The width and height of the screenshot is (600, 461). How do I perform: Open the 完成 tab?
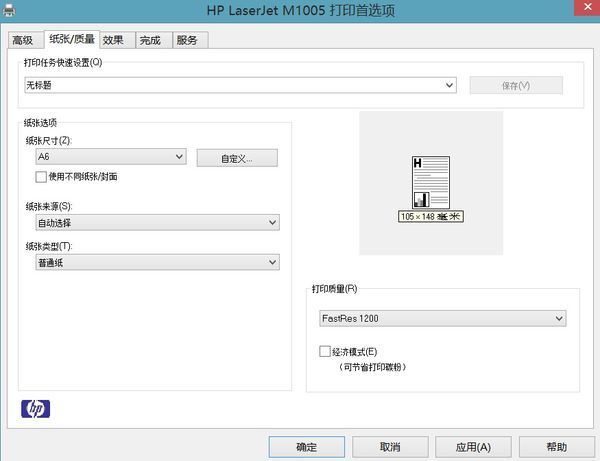tap(150, 40)
